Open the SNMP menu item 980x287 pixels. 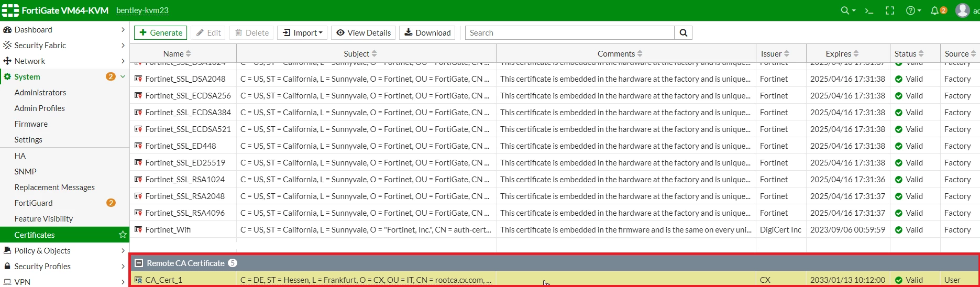point(26,171)
